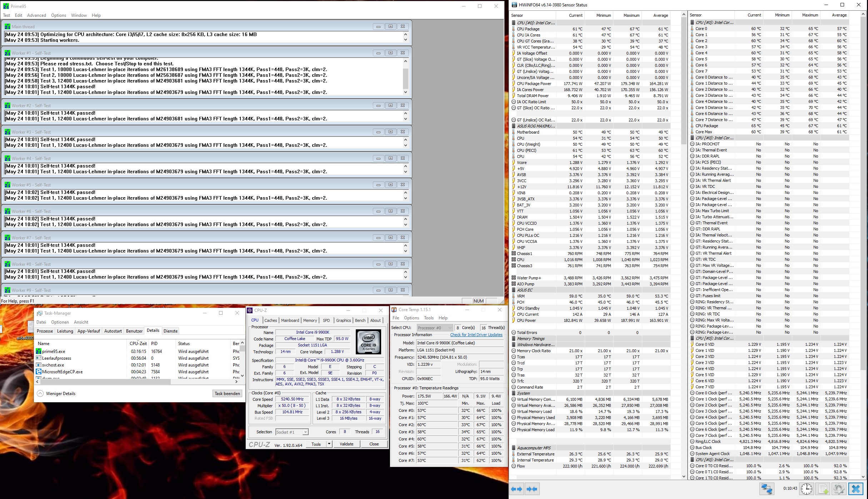The image size is (868, 499).
Task: Reset sensor min/max with clock icon
Action: tap(807, 489)
